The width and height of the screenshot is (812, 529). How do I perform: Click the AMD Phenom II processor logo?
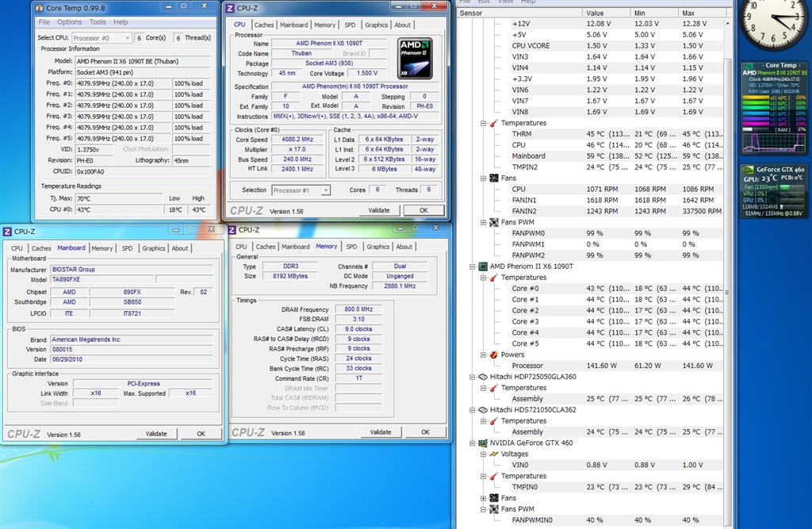click(415, 57)
